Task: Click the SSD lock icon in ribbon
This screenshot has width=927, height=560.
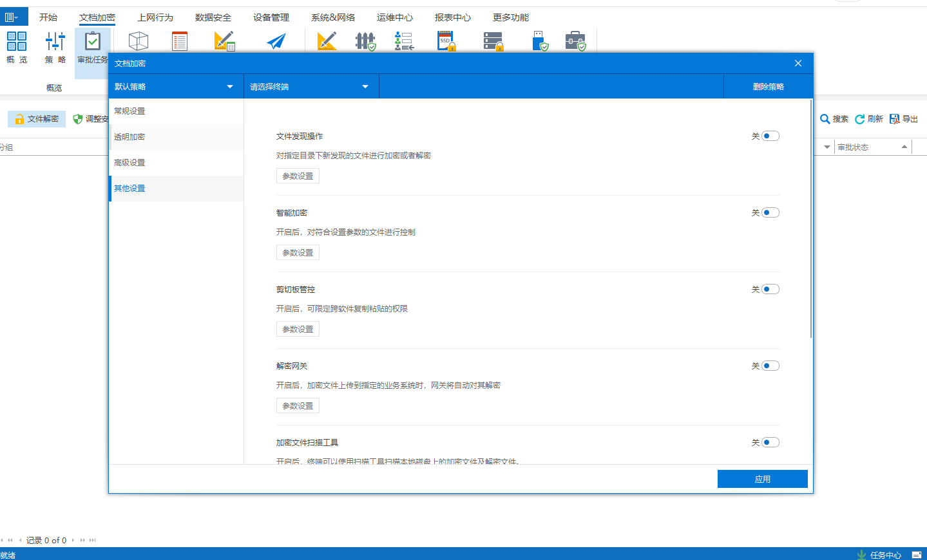Action: [x=446, y=42]
